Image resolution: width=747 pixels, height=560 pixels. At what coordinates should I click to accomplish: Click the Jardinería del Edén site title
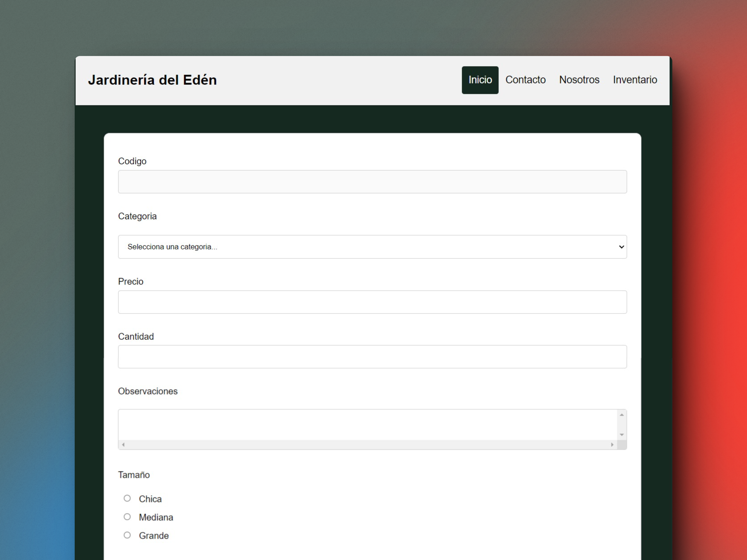click(152, 80)
